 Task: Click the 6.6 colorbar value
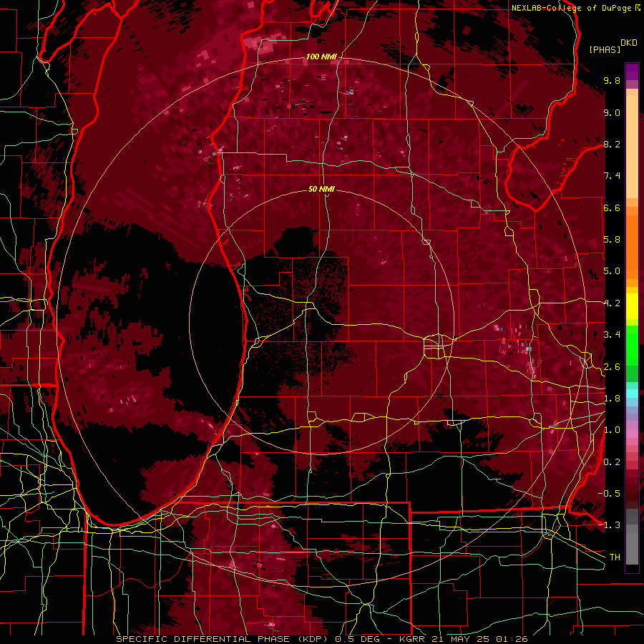tap(612, 208)
